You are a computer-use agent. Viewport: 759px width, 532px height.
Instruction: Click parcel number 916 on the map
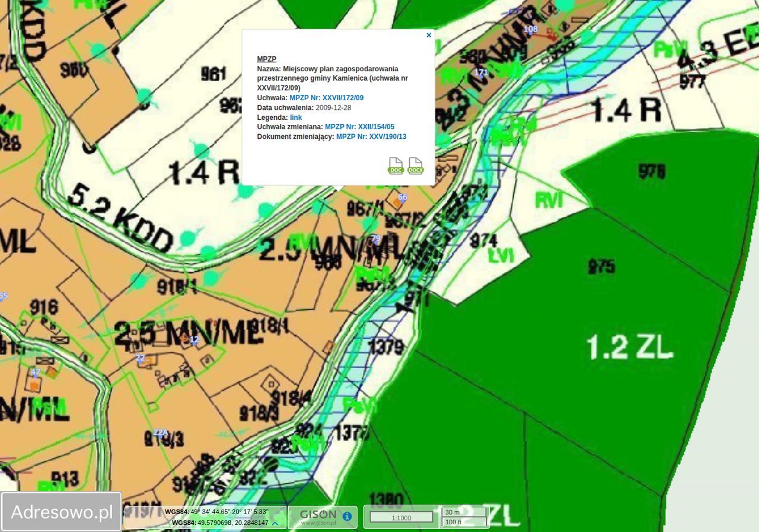click(x=44, y=307)
